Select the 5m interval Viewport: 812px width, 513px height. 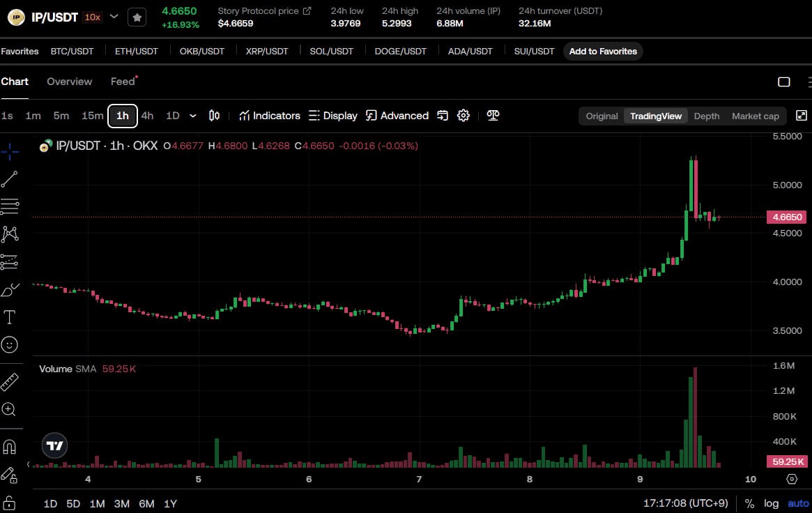point(61,116)
